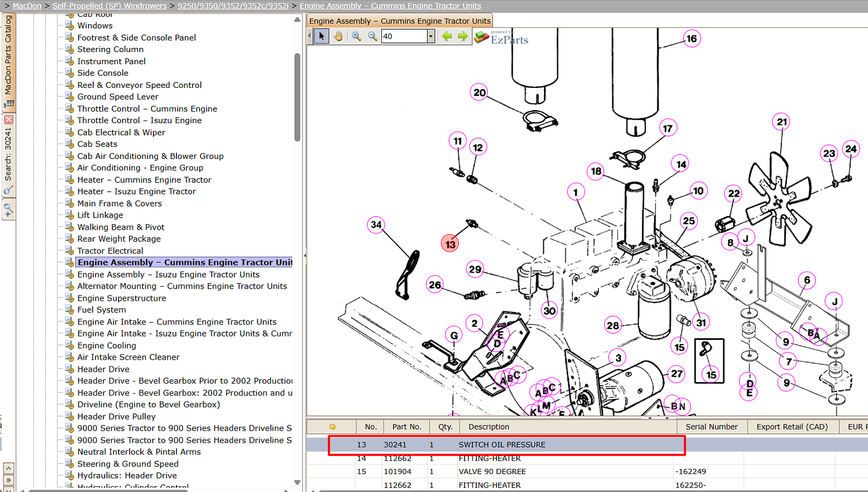Viewport: 868px width, 492px height.
Task: Collapse the diagram toolbar with left arrow
Action: (310, 36)
